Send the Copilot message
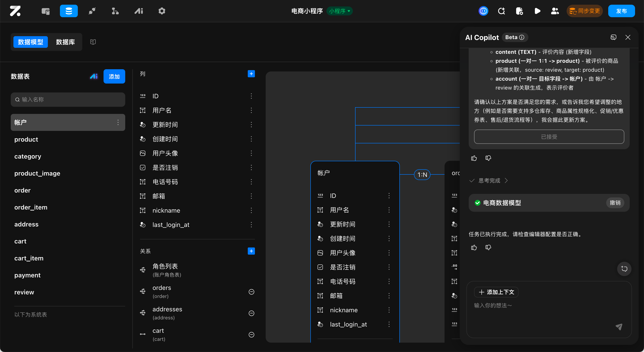The width and height of the screenshot is (644, 352). 619,327
